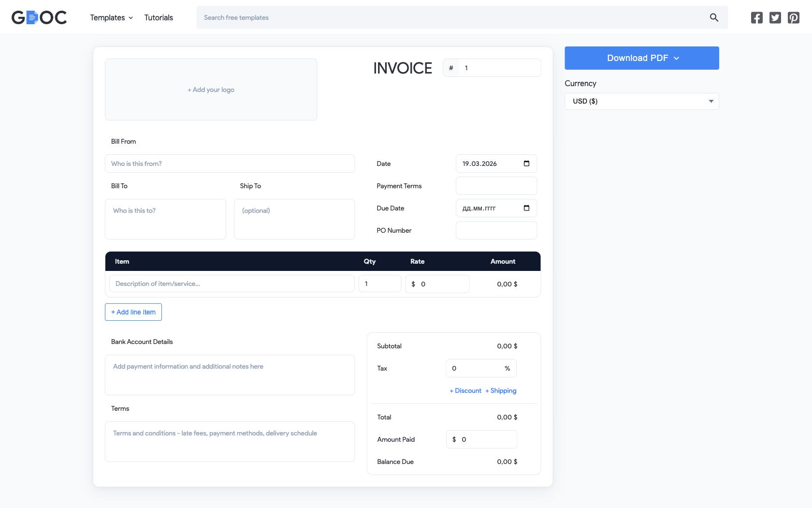The image size is (812, 508).
Task: Click the invoice number hash symbol
Action: click(451, 68)
